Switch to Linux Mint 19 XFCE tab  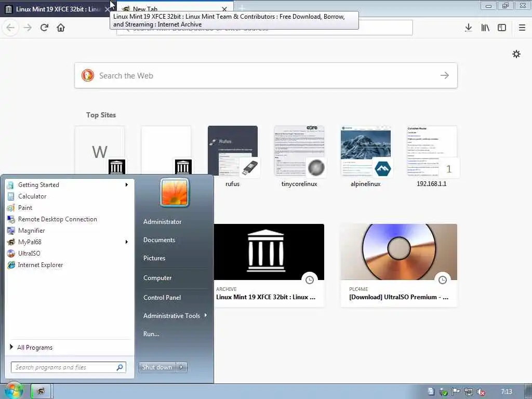(x=58, y=9)
